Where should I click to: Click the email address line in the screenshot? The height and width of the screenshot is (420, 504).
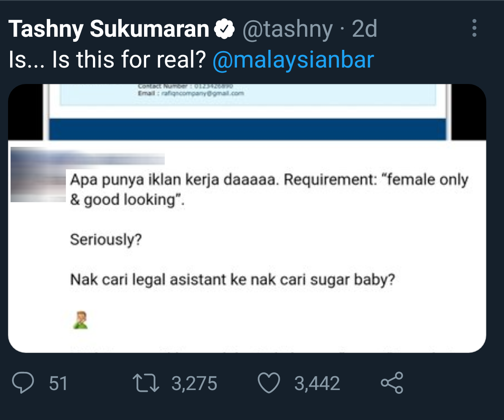[x=191, y=94]
